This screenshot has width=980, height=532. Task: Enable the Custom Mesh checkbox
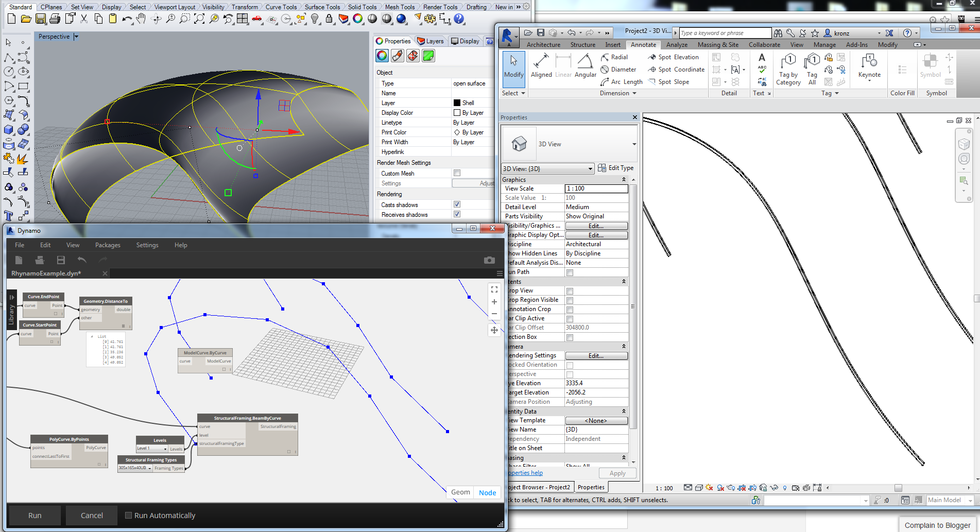pos(457,173)
